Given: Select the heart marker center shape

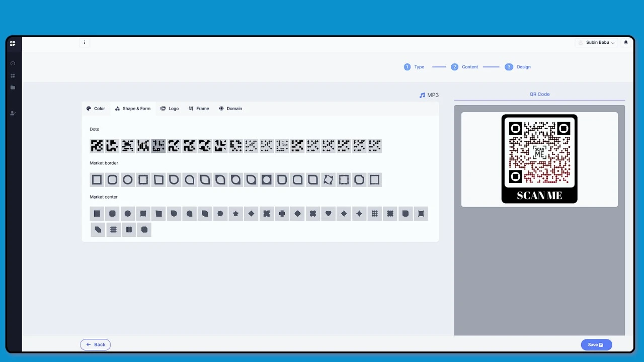Looking at the screenshot, I should pyautogui.click(x=328, y=214).
